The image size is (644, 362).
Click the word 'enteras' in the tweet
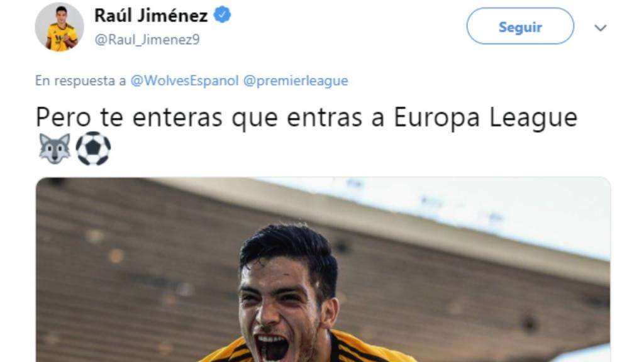177,118
